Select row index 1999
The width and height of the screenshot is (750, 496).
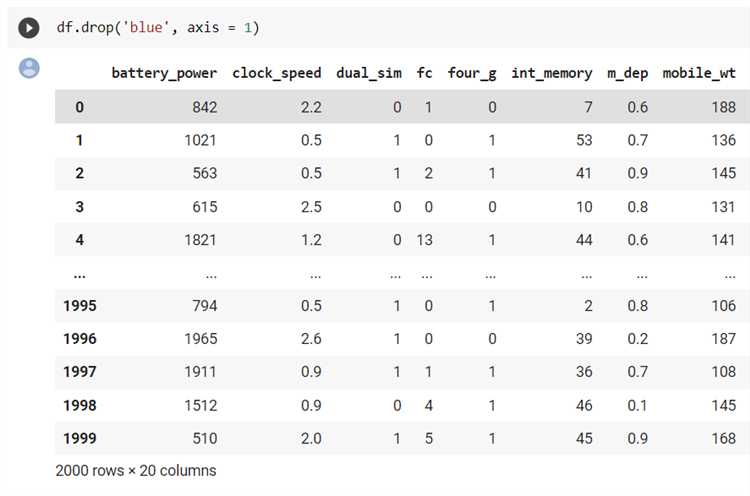pyautogui.click(x=80, y=438)
